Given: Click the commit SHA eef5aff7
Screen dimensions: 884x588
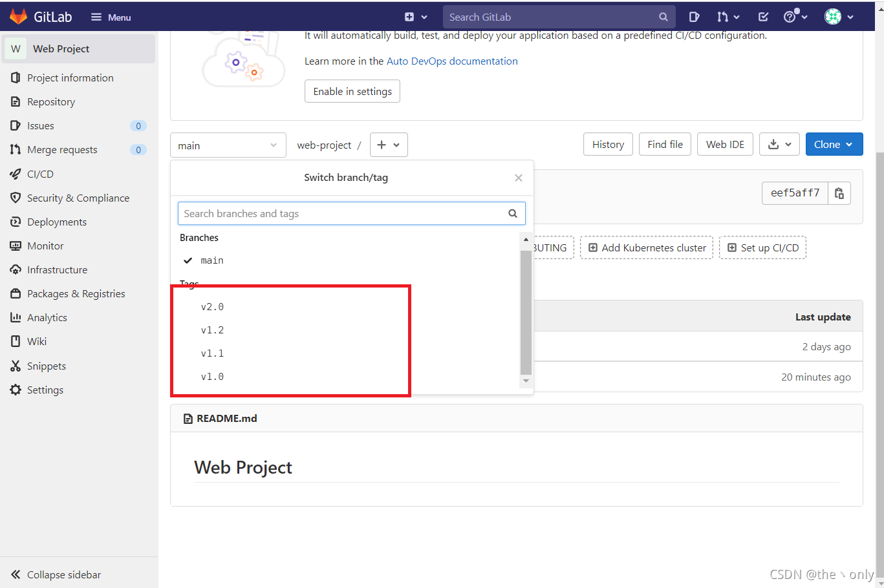Looking at the screenshot, I should pyautogui.click(x=795, y=193).
